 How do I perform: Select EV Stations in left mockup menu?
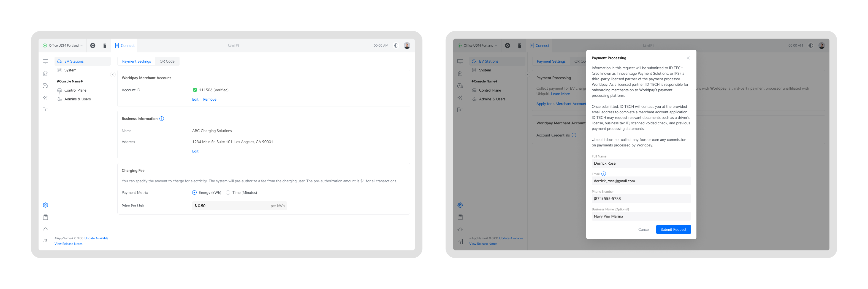click(83, 61)
